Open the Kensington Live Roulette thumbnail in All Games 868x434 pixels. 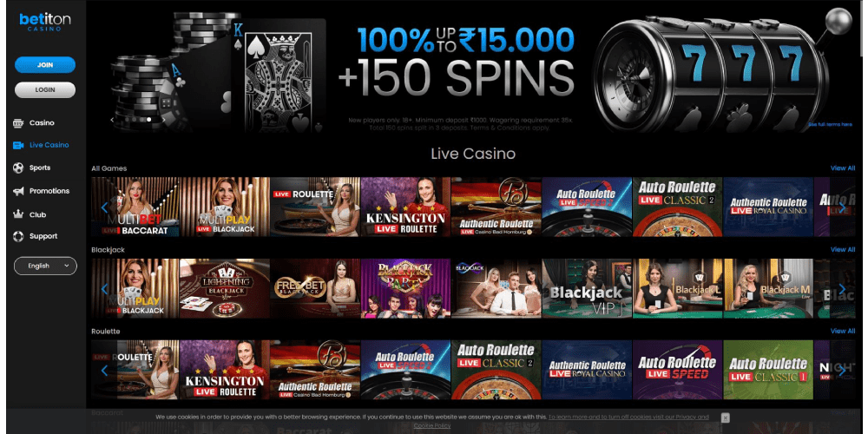click(405, 207)
